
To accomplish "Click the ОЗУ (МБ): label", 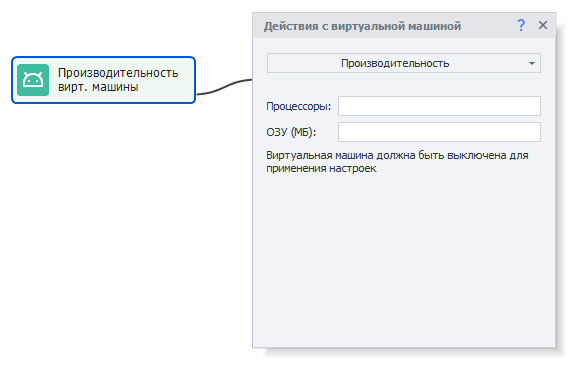I will click(291, 132).
